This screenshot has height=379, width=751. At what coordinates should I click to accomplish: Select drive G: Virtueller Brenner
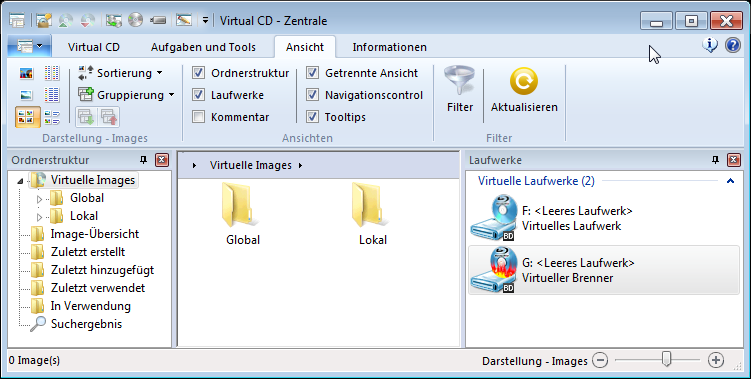(x=604, y=270)
